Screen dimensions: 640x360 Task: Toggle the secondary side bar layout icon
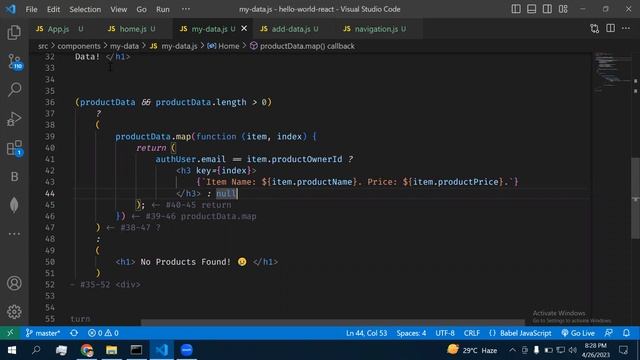coord(547,9)
